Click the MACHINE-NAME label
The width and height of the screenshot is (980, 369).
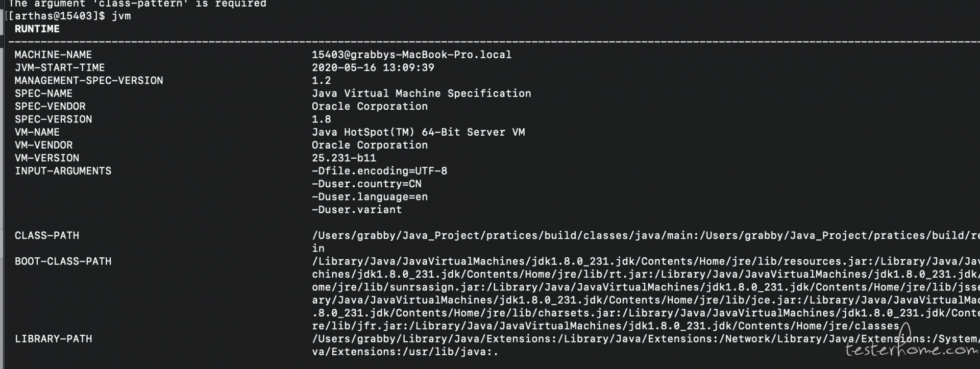pyautogui.click(x=53, y=55)
